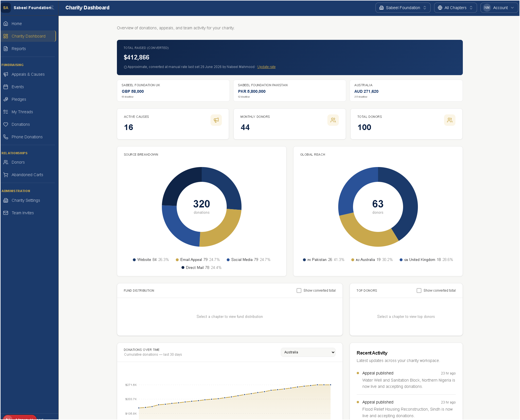The image size is (520, 420).
Task: Click the unpin sidebar icon
Action: pos(52,8)
